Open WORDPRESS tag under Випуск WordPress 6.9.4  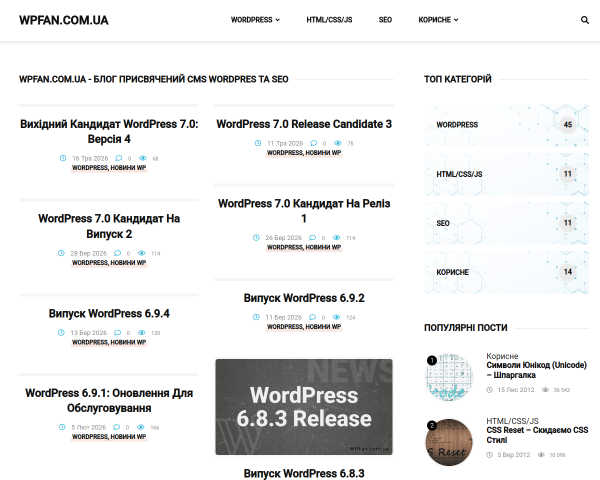(90, 342)
